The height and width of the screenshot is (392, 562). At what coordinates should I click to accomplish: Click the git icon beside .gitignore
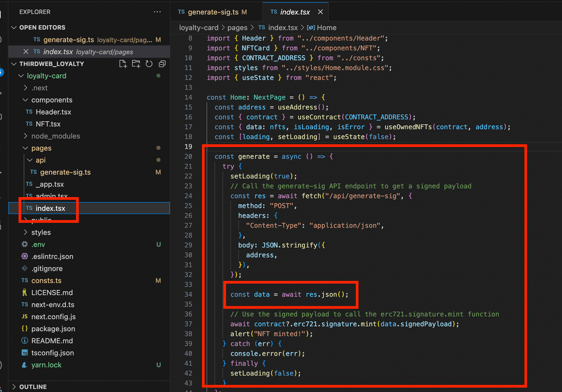pyautogui.click(x=25, y=269)
